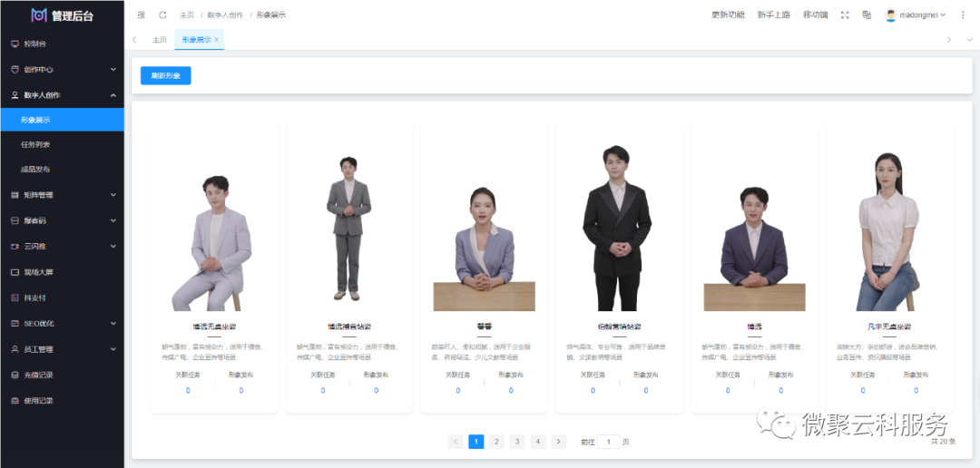Click the language switch icon in header

867,15
